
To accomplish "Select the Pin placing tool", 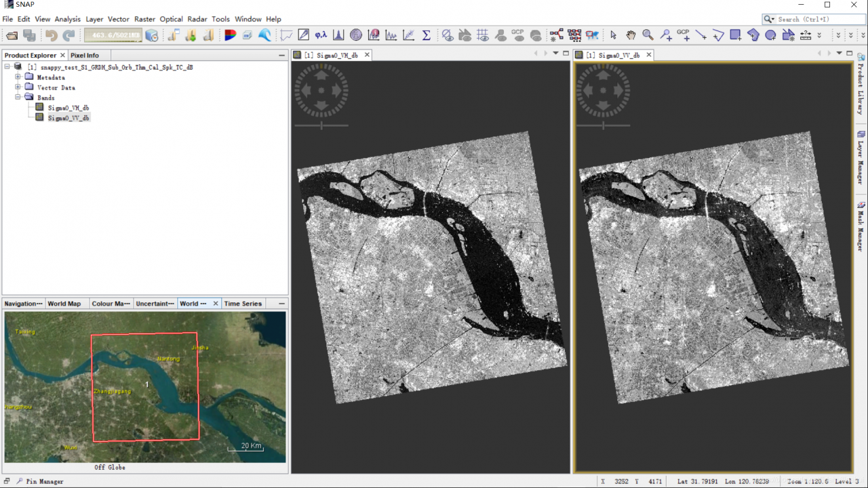I will click(666, 35).
